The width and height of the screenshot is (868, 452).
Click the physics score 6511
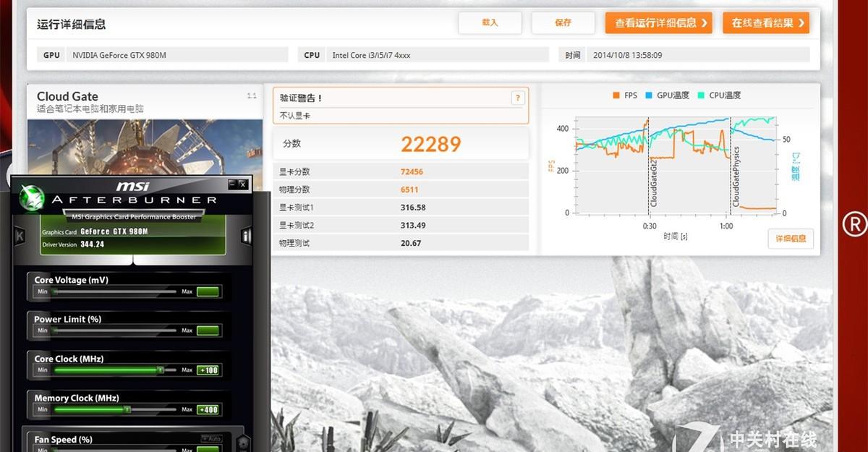click(x=409, y=189)
